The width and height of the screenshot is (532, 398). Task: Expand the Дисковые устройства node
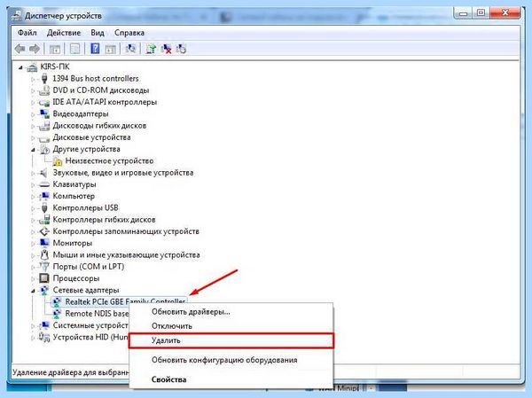click(x=33, y=138)
